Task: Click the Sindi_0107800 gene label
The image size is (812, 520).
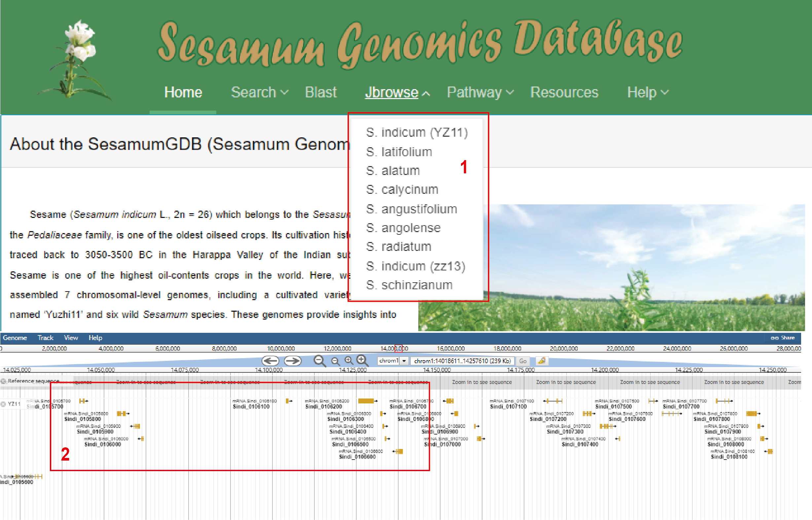Action: pos(712,419)
